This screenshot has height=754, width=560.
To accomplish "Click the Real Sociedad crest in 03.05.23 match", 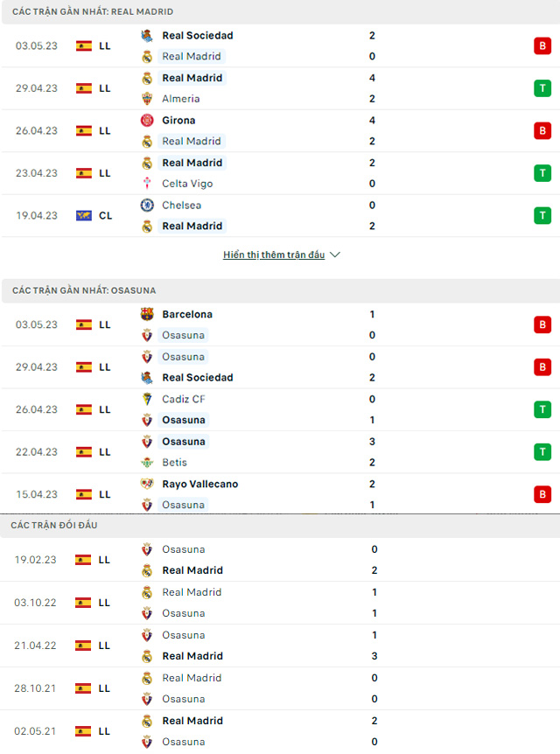I will point(147,36).
